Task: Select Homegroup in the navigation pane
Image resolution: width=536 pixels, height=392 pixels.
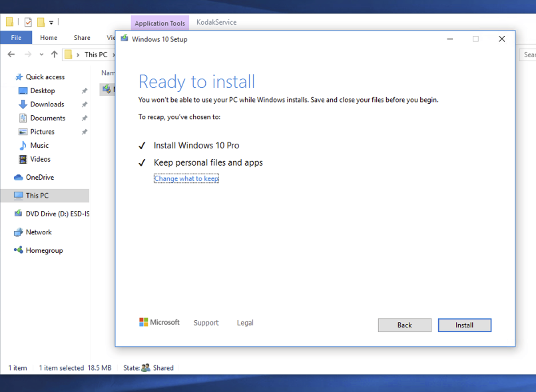Action: [x=44, y=250]
